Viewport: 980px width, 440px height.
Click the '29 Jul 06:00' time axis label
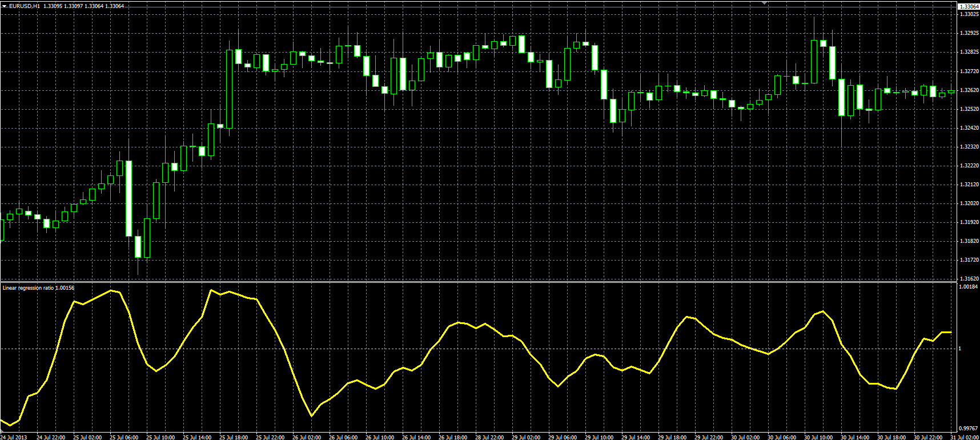point(563,437)
